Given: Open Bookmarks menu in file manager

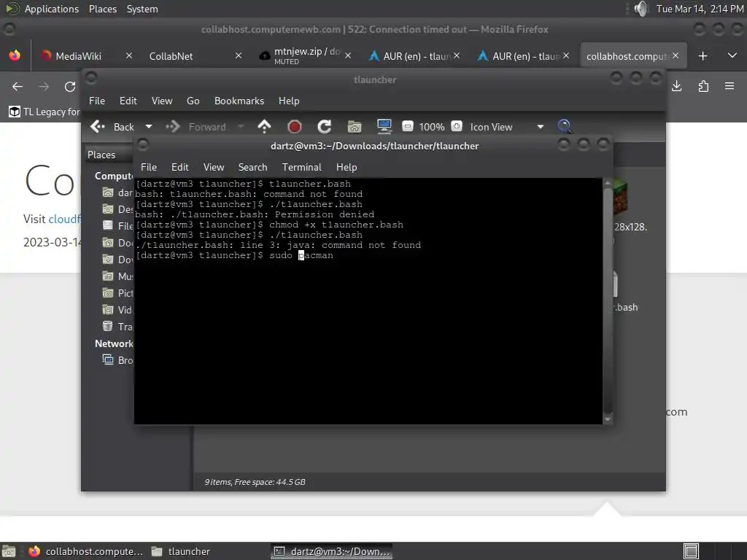Looking at the screenshot, I should click(239, 101).
